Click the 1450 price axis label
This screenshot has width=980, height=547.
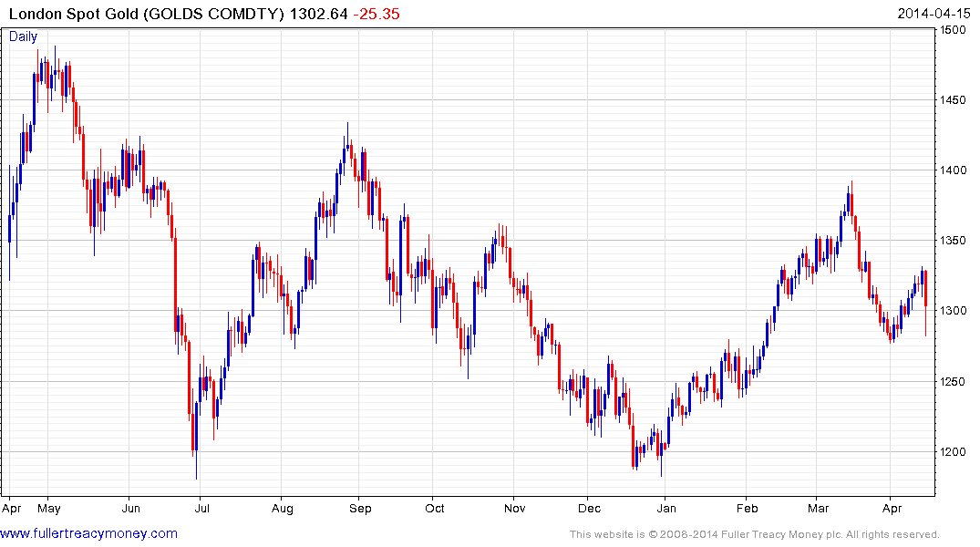point(954,100)
